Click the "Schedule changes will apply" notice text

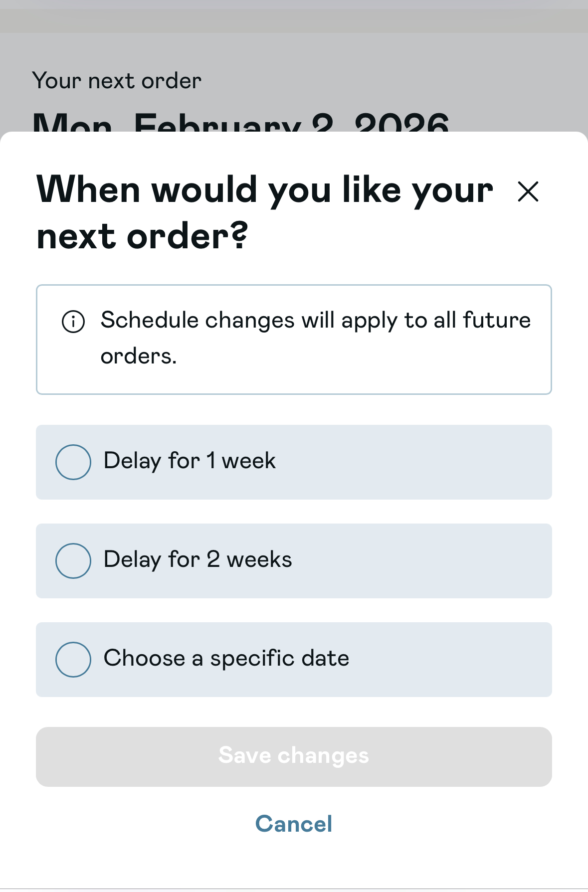tap(315, 321)
